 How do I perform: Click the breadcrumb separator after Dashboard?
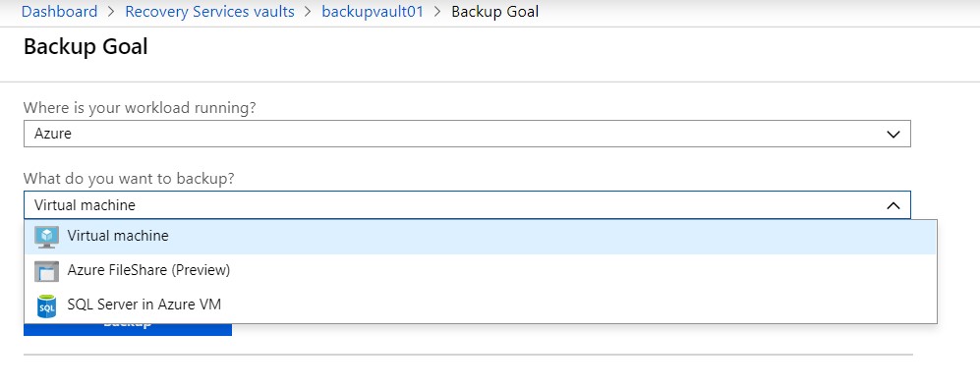pos(111,12)
